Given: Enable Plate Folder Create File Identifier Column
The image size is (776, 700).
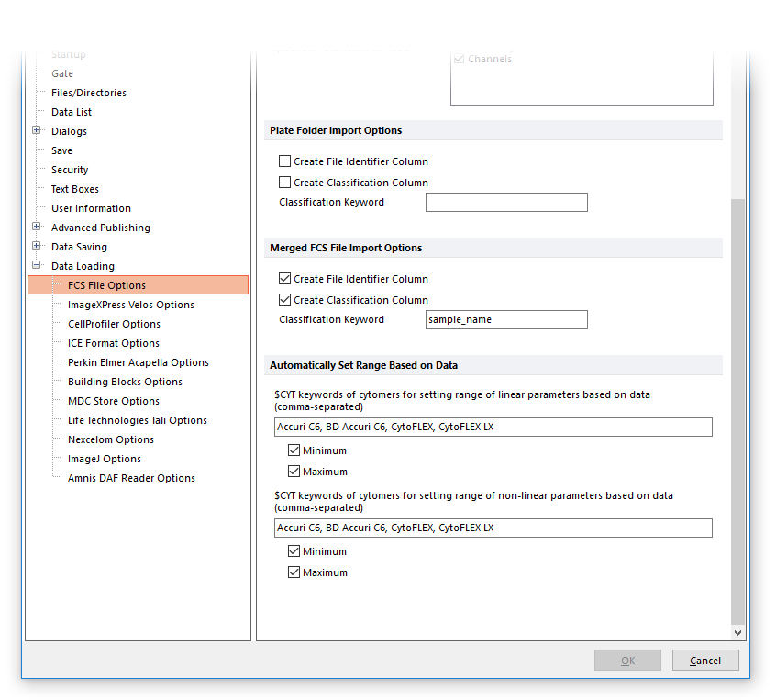Looking at the screenshot, I should pyautogui.click(x=284, y=161).
